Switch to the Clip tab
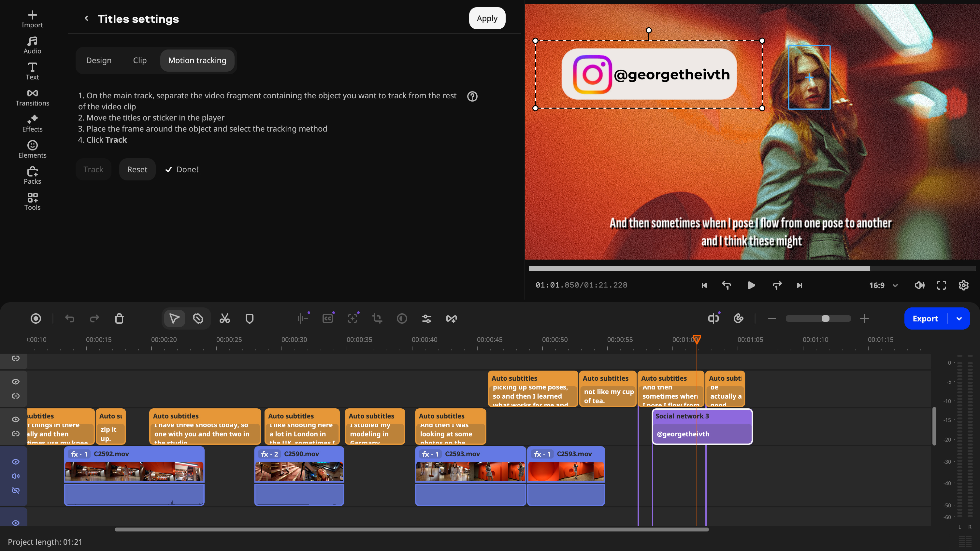 tap(140, 60)
